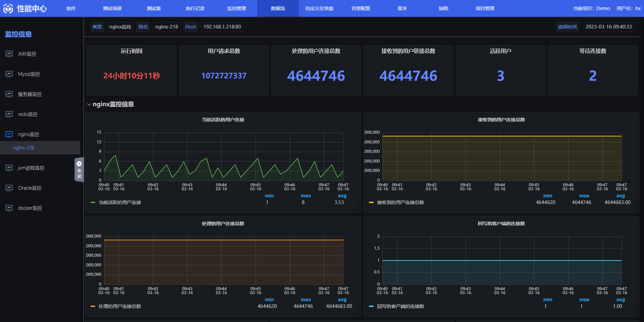The height and width of the screenshot is (322, 644).
Task: Open the 缺陷 menu
Action: (x=443, y=8)
